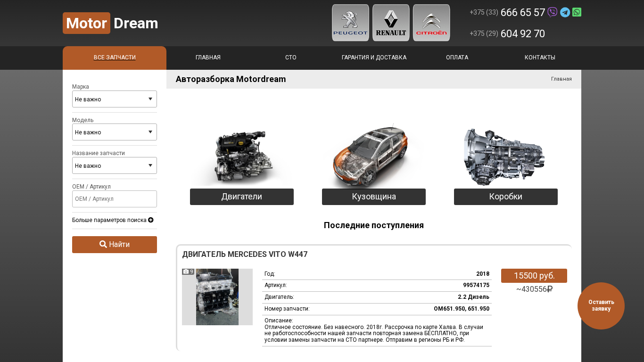Select the Peugeot brand logo
644x362 pixels.
coord(350,23)
